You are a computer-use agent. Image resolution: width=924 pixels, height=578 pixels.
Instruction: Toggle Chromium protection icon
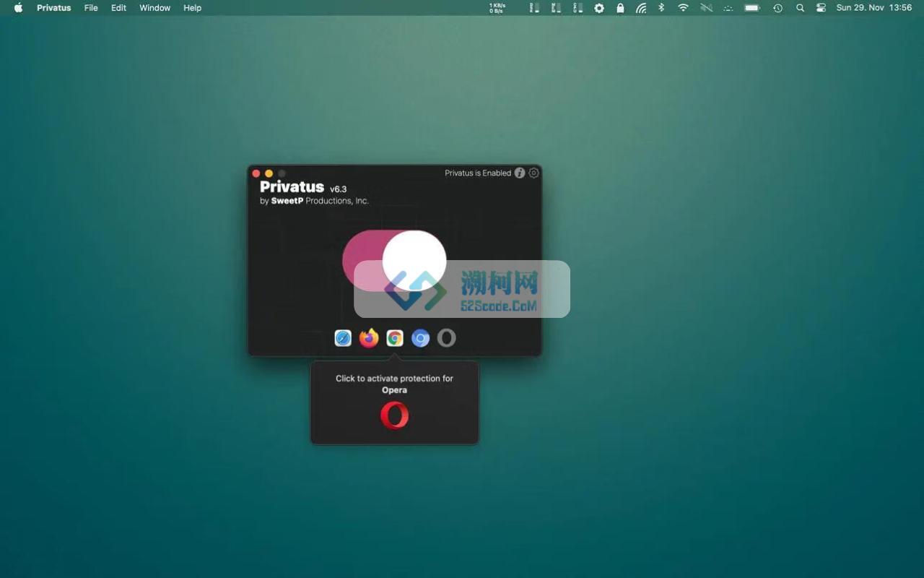tap(421, 338)
